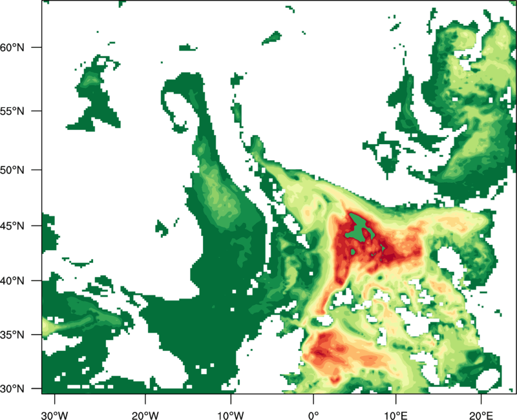517x420 pixels.
Task: Click the 20°E longitude label
Action: (x=481, y=415)
